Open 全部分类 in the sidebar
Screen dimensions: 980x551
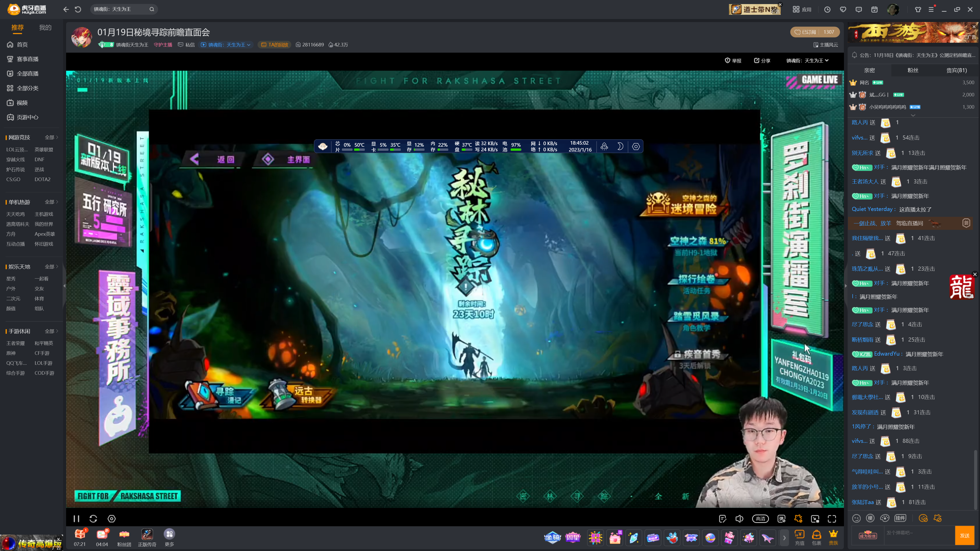[x=23, y=88]
